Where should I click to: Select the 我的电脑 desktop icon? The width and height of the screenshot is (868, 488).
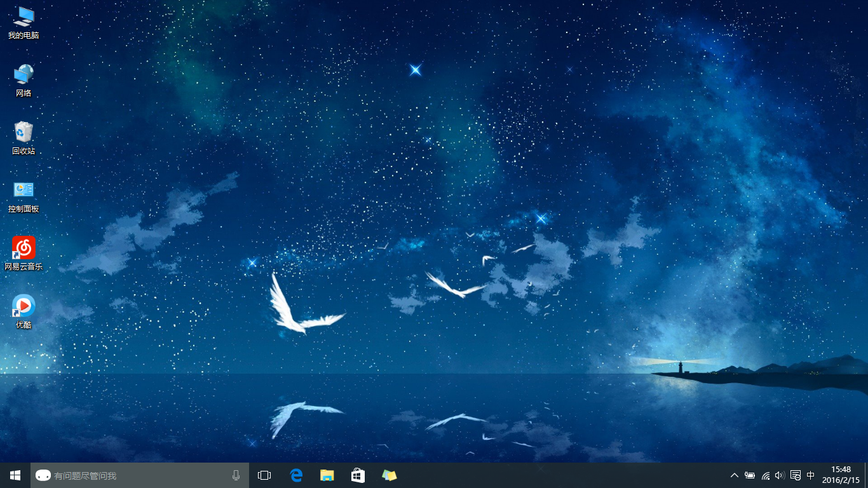pyautogui.click(x=24, y=23)
